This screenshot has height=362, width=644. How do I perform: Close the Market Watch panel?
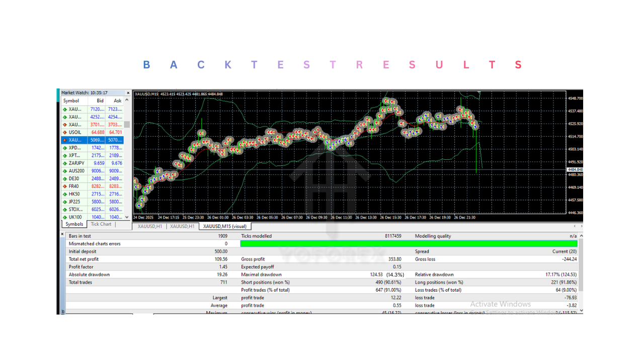128,93
